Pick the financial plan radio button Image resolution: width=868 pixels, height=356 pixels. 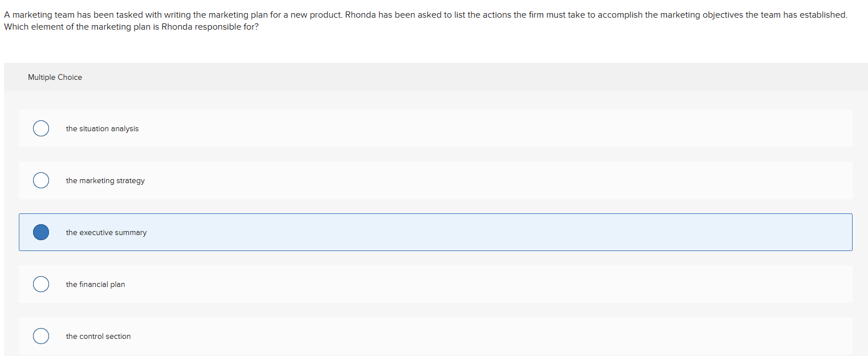(40, 284)
